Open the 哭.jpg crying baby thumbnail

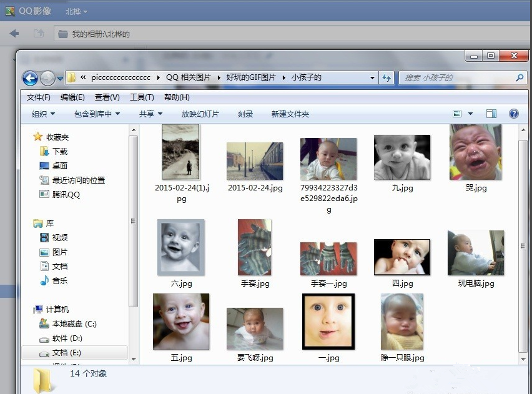pyautogui.click(x=476, y=152)
